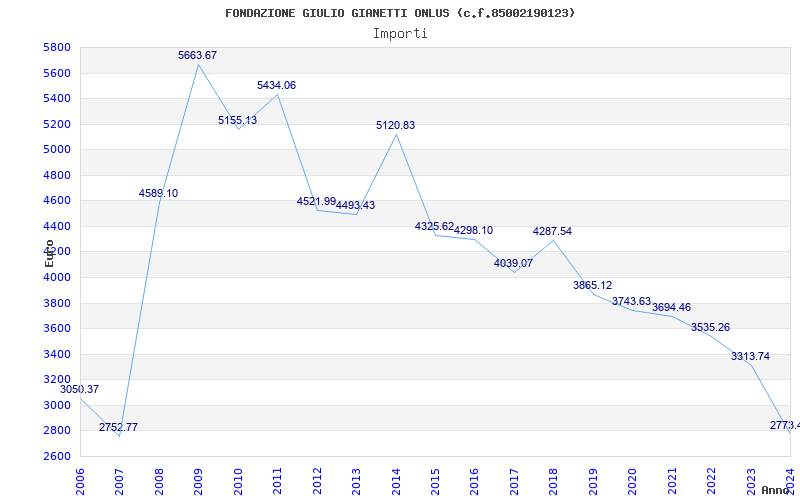The width and height of the screenshot is (800, 500).
Task: Click the 5800 value on the Euro axis
Action: (x=57, y=47)
